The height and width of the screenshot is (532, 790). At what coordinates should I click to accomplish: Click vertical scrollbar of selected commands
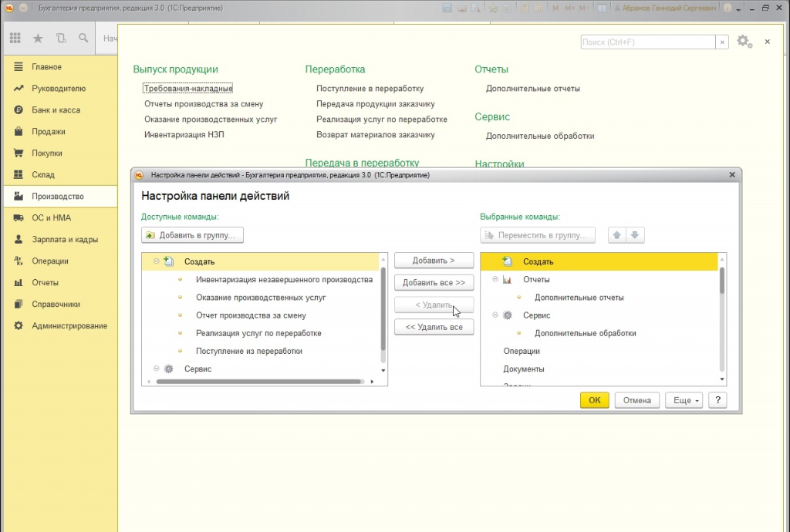click(x=722, y=281)
